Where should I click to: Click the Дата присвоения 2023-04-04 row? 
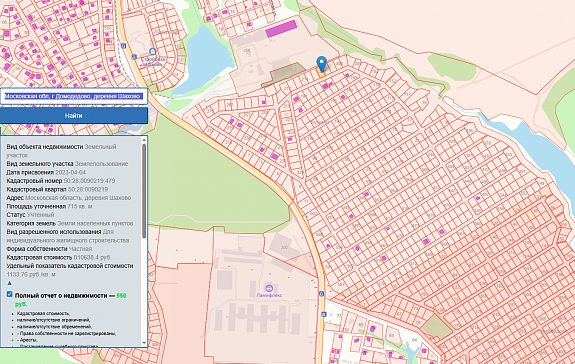pyautogui.click(x=46, y=172)
